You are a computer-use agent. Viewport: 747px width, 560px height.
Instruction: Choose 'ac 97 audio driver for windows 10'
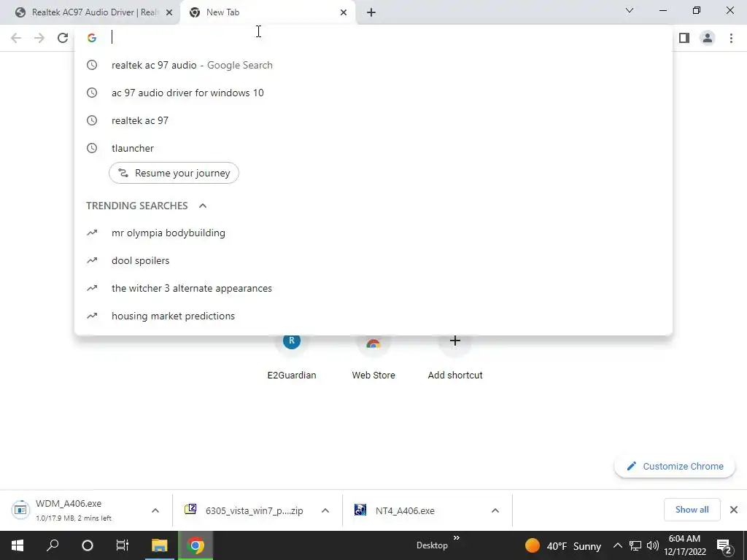(x=373, y=93)
